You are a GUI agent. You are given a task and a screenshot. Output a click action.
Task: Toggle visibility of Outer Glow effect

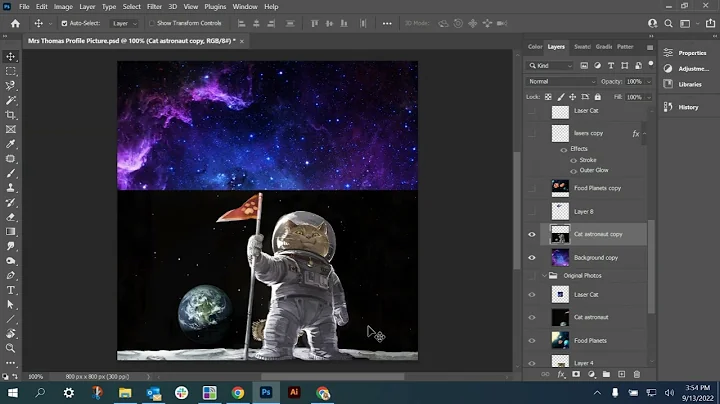coord(574,171)
